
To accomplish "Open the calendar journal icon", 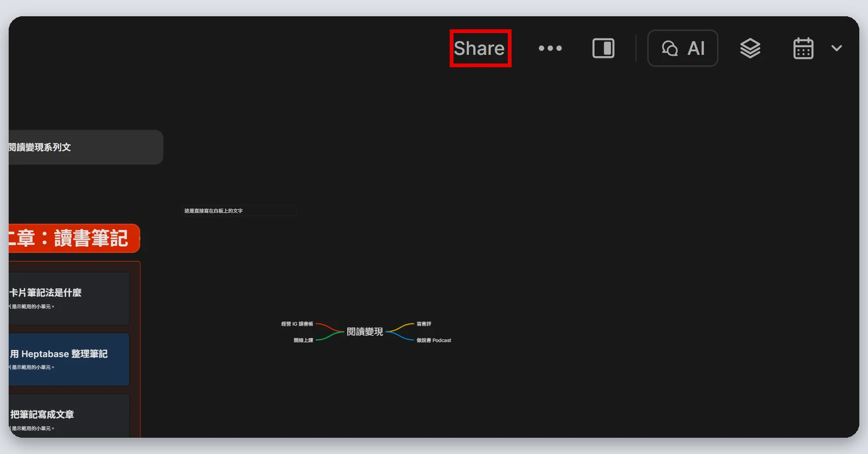I will pyautogui.click(x=803, y=48).
